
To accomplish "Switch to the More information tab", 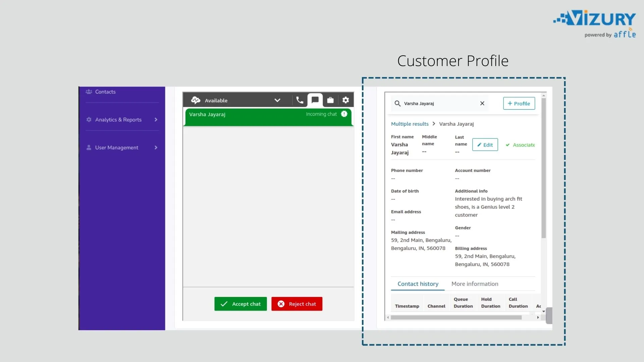I will click(x=475, y=284).
